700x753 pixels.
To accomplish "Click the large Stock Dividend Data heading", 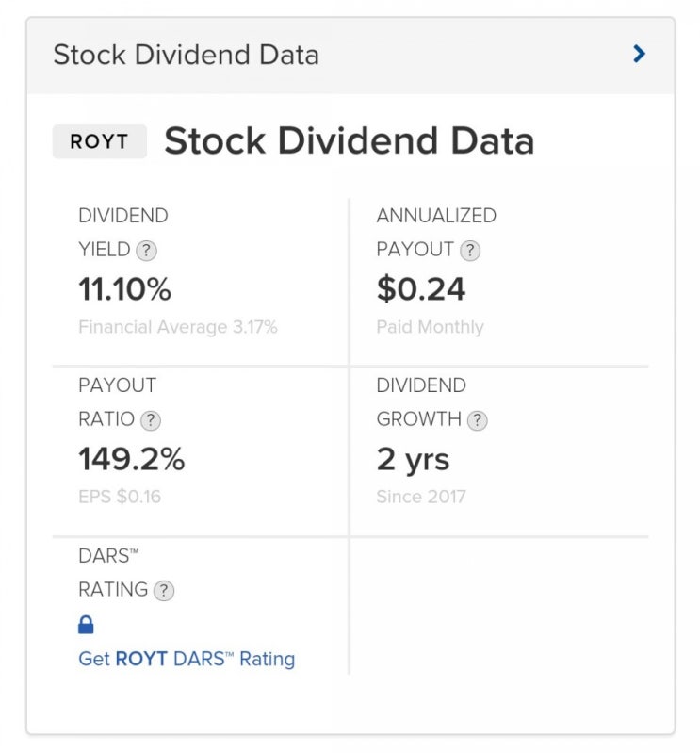I will [x=350, y=141].
